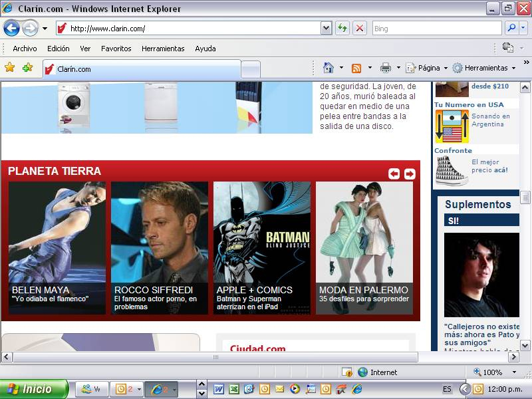532x399 pixels.
Task: Open the gear Herramientas command bar dropdown
Action: pos(484,68)
